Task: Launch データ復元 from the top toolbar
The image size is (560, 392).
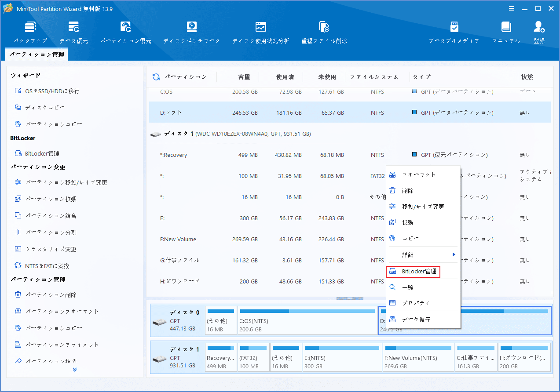Action: click(73, 32)
